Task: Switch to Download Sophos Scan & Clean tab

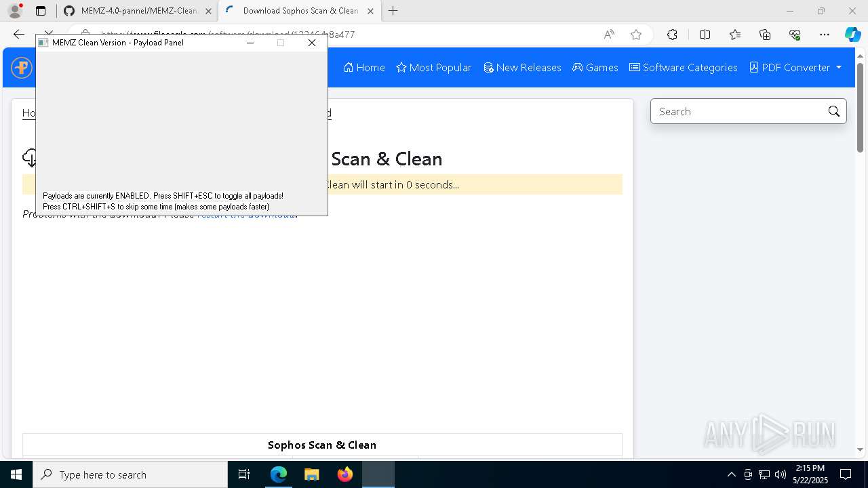Action: [300, 11]
